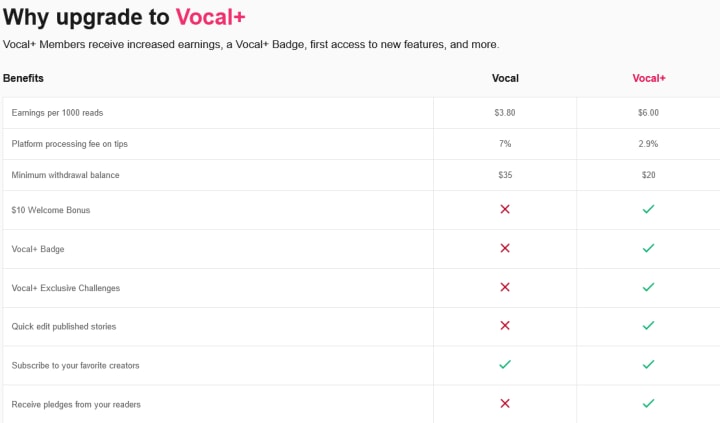Image resolution: width=720 pixels, height=423 pixels.
Task: Click the Benefits column header
Action: point(23,78)
